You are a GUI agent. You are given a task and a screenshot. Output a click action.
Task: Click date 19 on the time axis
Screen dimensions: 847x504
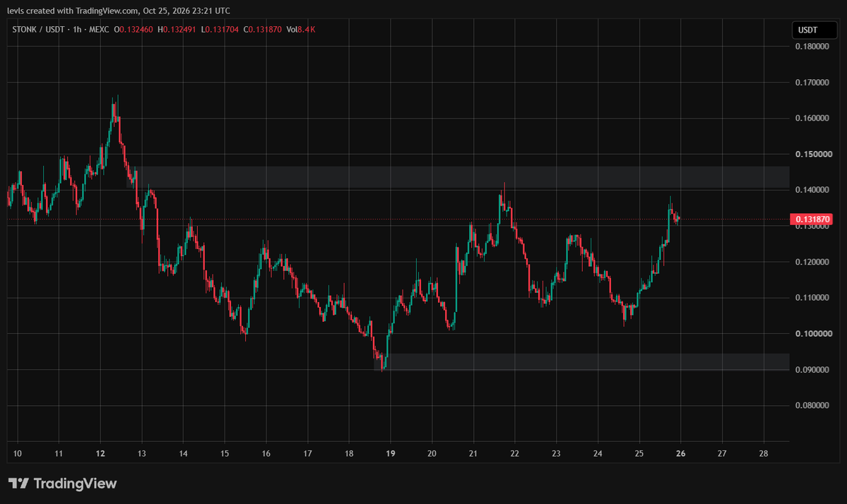click(391, 454)
